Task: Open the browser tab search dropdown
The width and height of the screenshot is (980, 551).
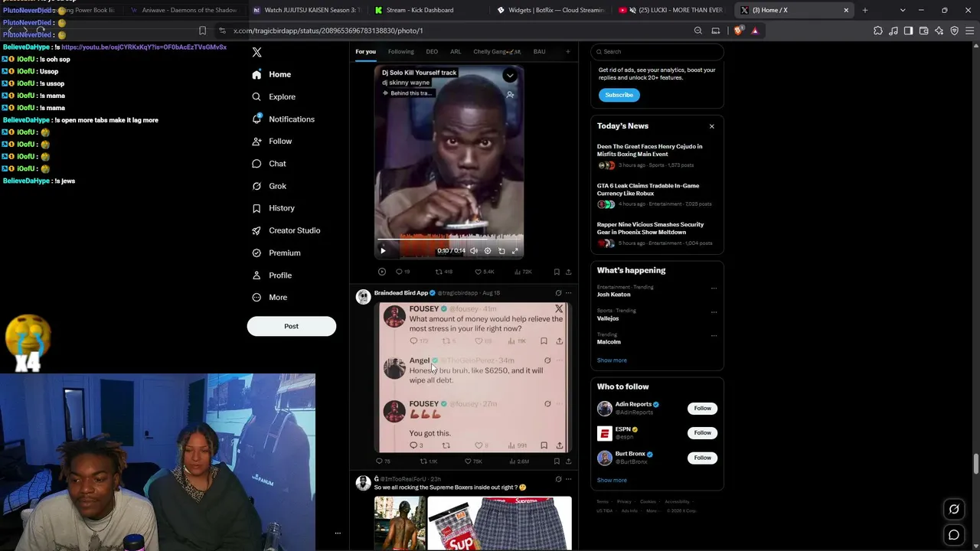Action: (903, 10)
